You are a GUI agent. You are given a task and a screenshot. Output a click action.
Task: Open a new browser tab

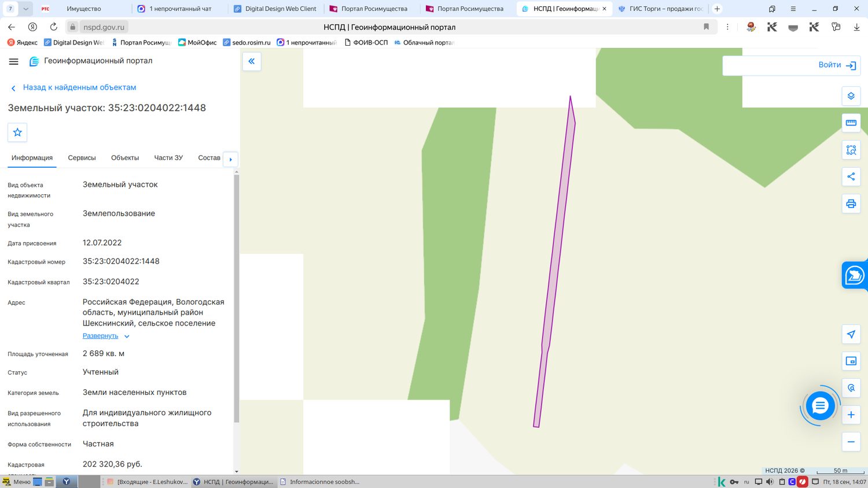pos(717,9)
